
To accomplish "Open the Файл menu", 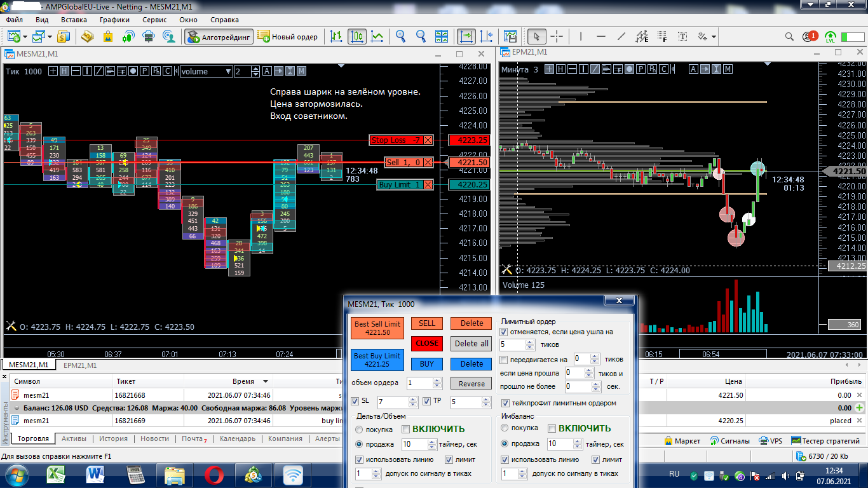I will [15, 20].
